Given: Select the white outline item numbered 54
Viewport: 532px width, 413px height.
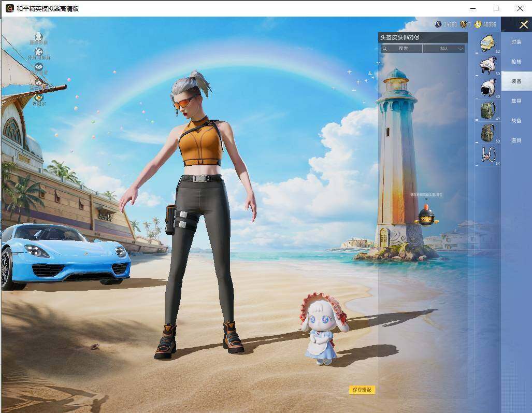Looking at the screenshot, I should point(487,155).
